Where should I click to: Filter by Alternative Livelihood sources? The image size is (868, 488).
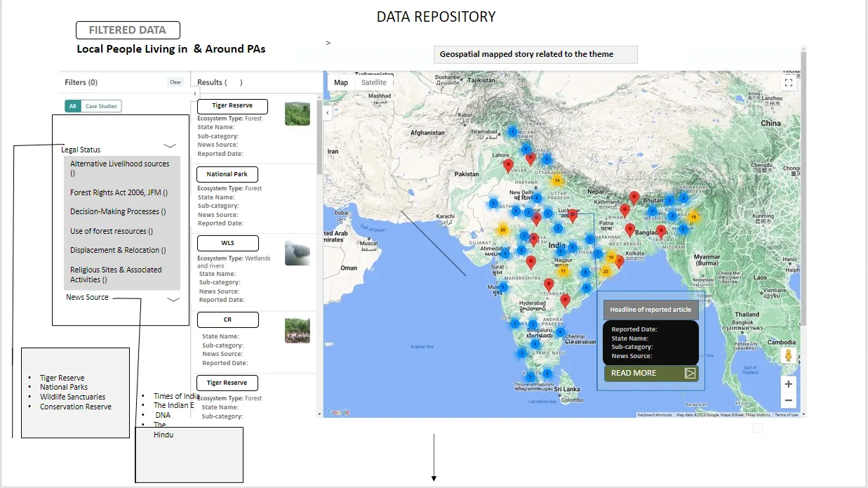[x=120, y=168]
